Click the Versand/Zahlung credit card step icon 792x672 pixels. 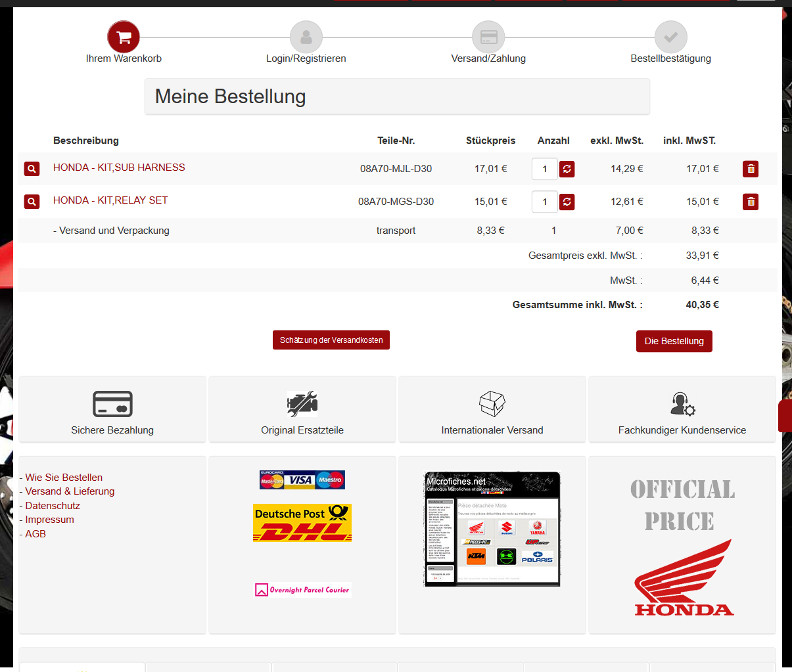pyautogui.click(x=488, y=37)
